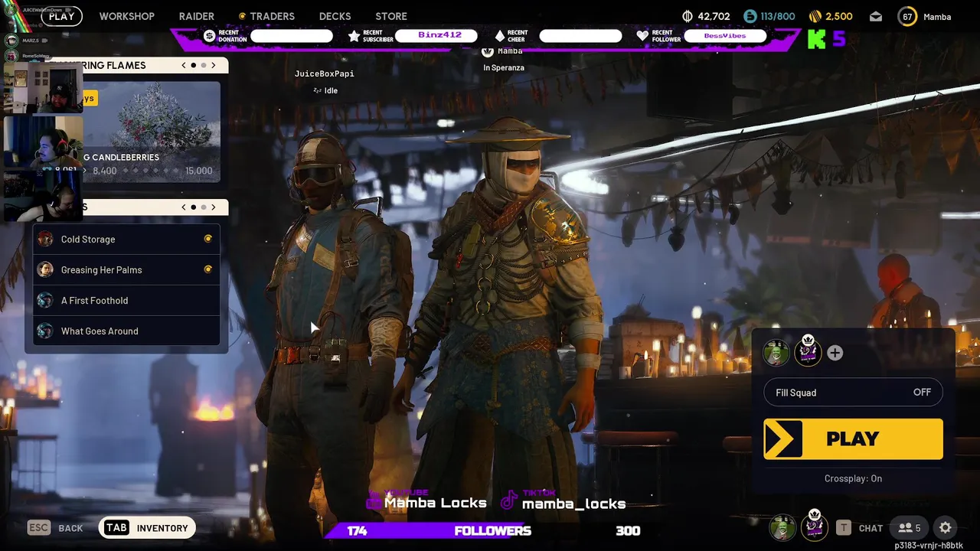Click the top webcam feed thumbnail
The width and height of the screenshot is (980, 551).
44,88
